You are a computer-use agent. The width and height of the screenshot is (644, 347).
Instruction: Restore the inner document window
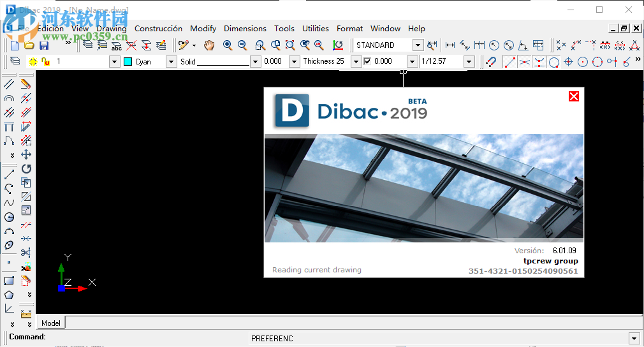click(624, 28)
